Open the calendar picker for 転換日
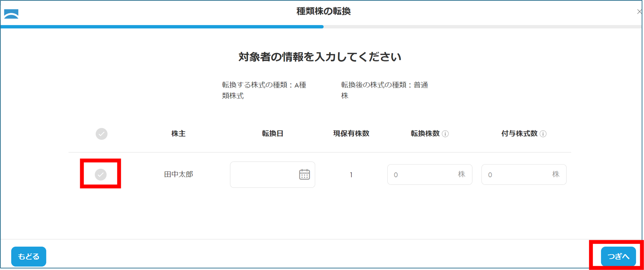644x270 pixels. (304, 174)
